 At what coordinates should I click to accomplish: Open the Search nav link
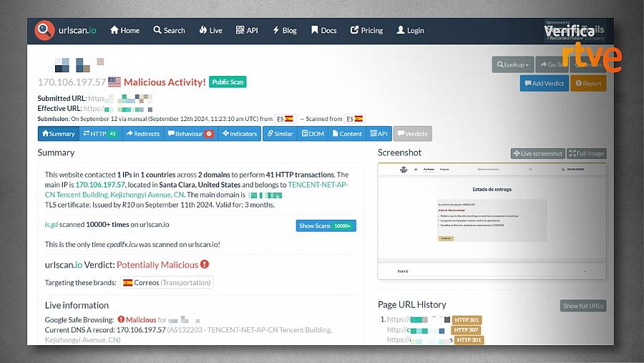tap(169, 30)
